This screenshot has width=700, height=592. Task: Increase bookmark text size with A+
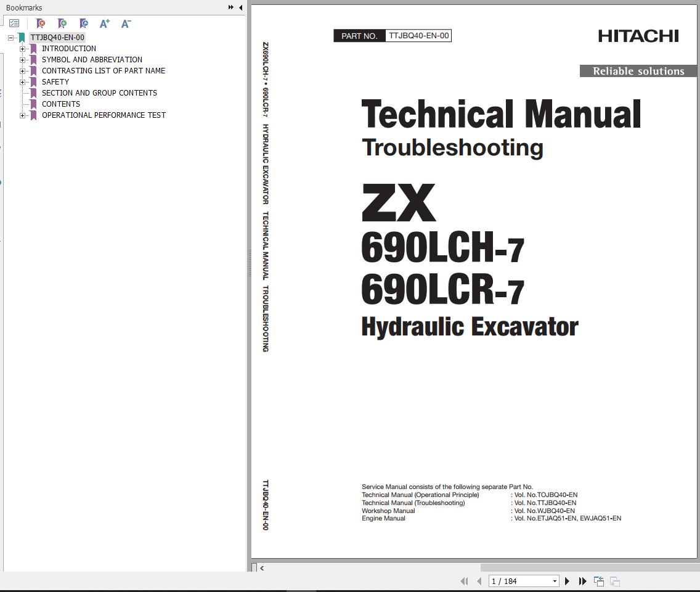click(x=105, y=23)
